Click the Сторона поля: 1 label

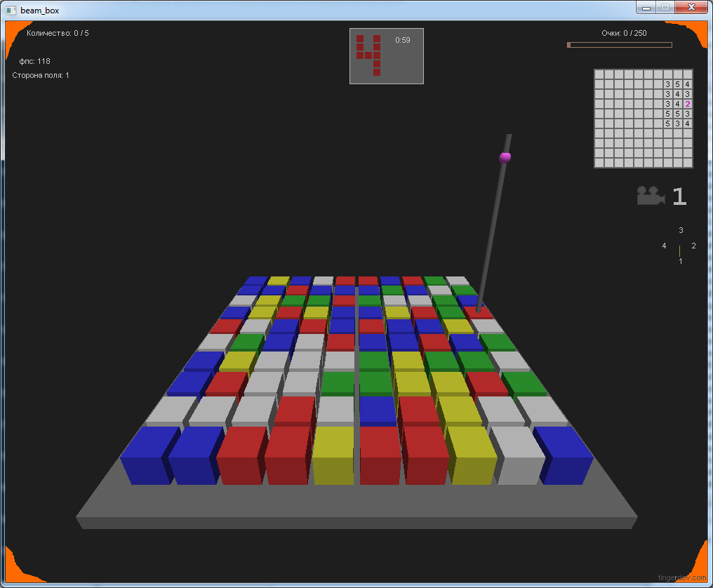pyautogui.click(x=41, y=75)
